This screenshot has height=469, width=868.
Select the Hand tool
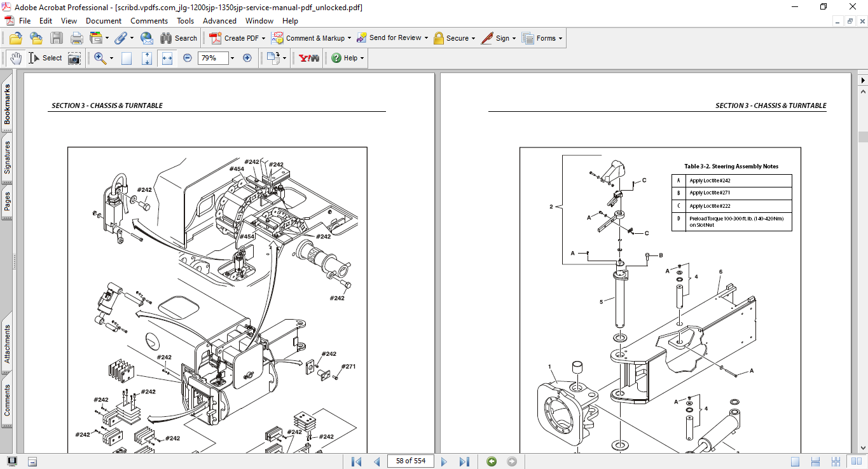[x=16, y=58]
